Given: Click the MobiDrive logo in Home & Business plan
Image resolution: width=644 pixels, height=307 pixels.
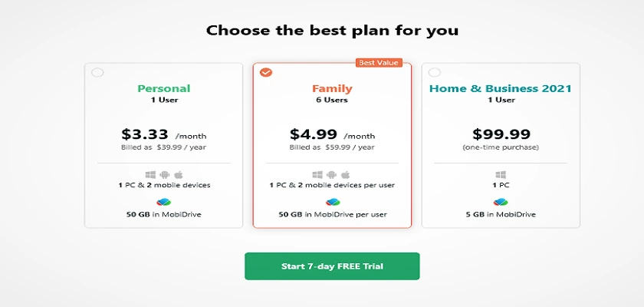Looking at the screenshot, I should pos(501,202).
